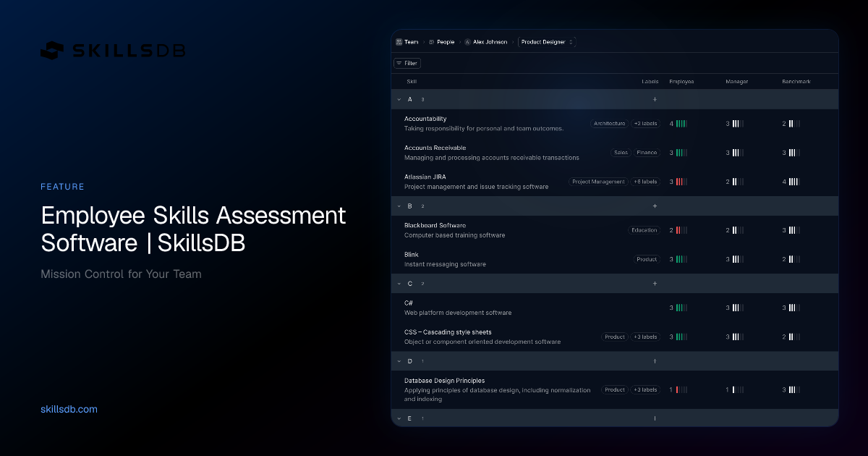Set Blink benchmark rating bars
This screenshot has height=456, width=868.
click(x=794, y=259)
